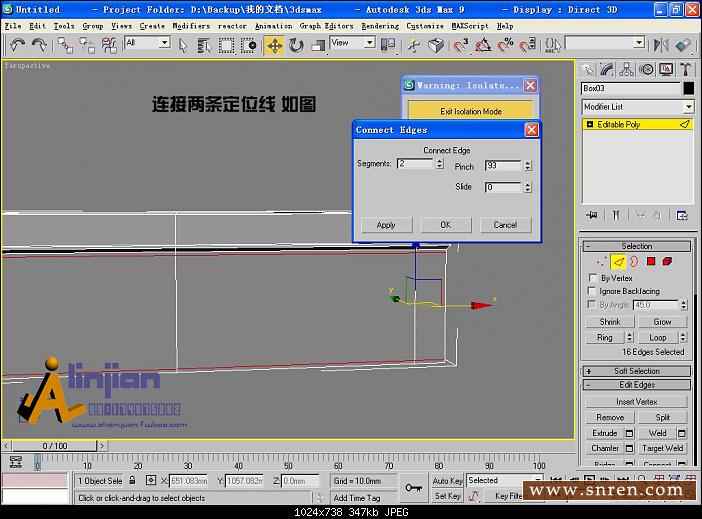Cancel the Connect Edges dialog
This screenshot has height=519, width=702.
pos(505,225)
